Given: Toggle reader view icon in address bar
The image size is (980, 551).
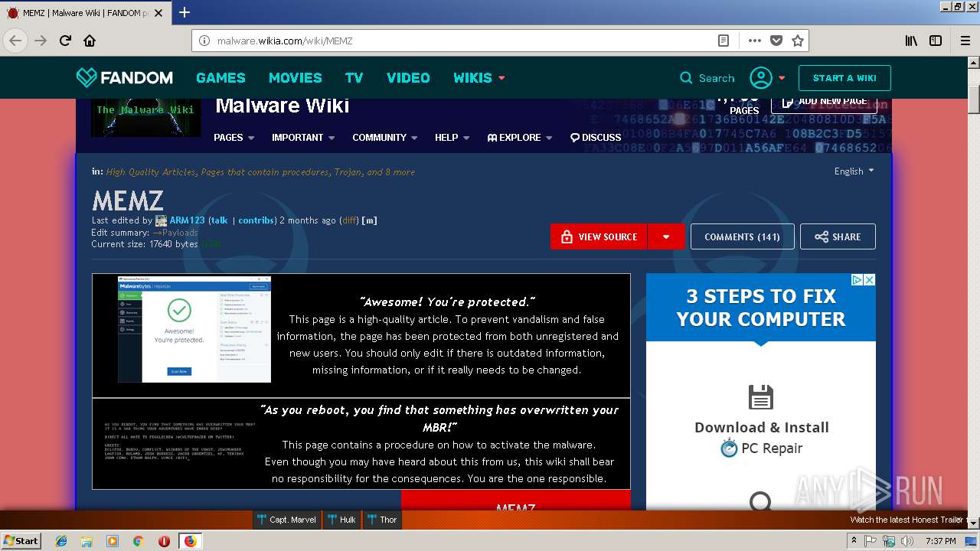Looking at the screenshot, I should point(723,41).
